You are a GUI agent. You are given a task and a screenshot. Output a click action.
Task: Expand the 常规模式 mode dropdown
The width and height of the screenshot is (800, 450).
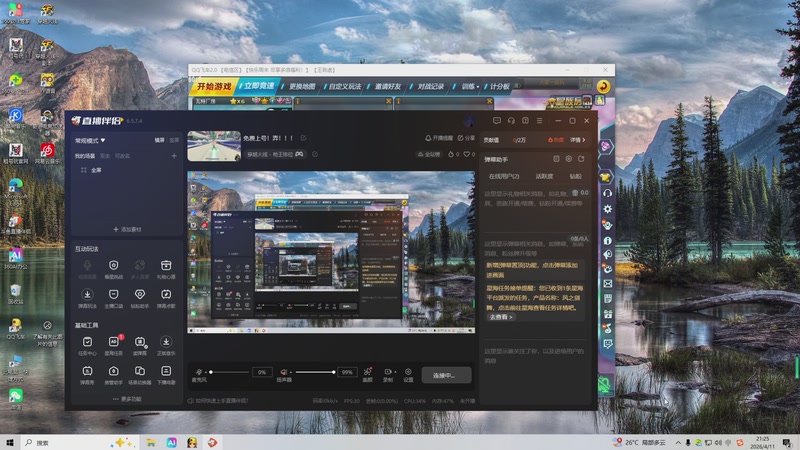tap(90, 140)
